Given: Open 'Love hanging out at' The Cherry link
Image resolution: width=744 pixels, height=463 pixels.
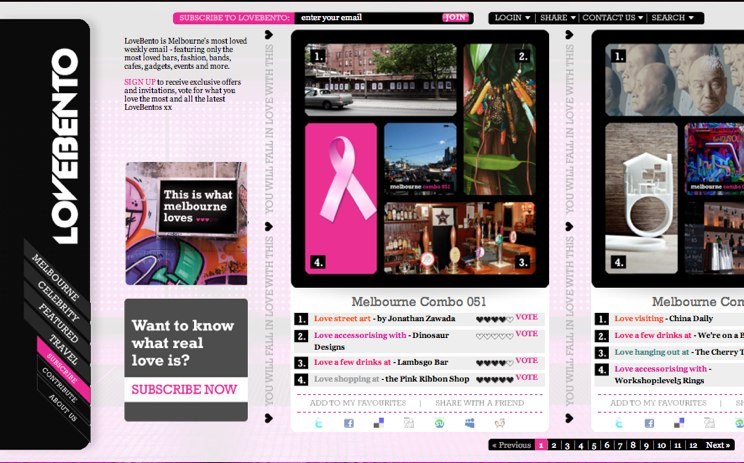Looking at the screenshot, I should coord(651,352).
